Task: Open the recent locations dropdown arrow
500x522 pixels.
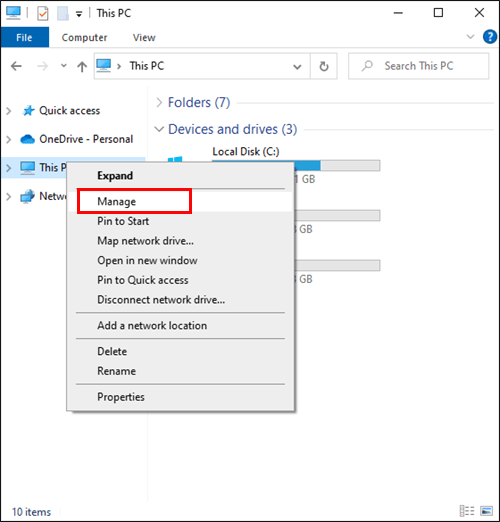Action: 63,66
